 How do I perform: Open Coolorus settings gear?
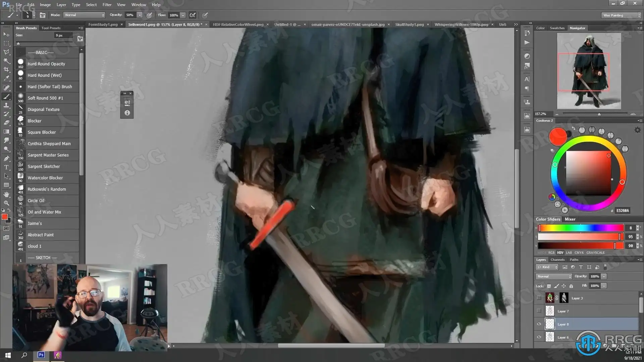click(x=637, y=130)
